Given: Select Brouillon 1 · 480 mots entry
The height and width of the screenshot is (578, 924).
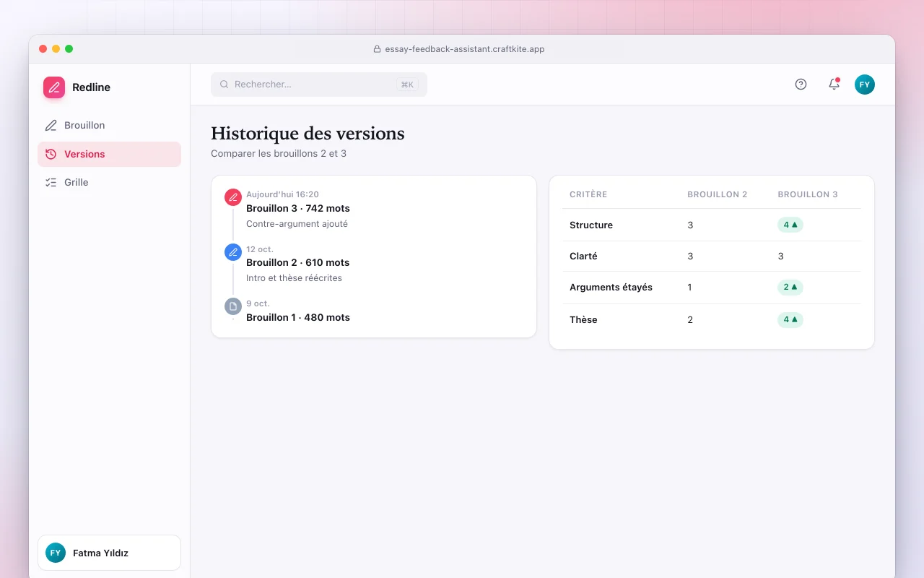Looking at the screenshot, I should click(x=298, y=317).
